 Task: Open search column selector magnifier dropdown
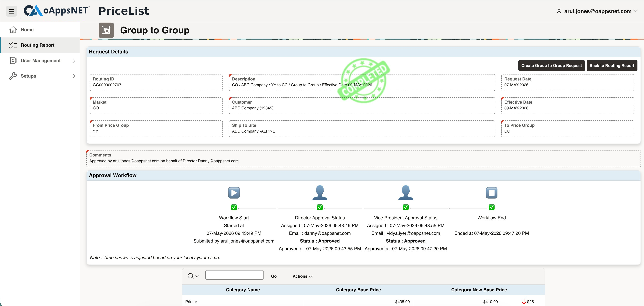point(193,276)
